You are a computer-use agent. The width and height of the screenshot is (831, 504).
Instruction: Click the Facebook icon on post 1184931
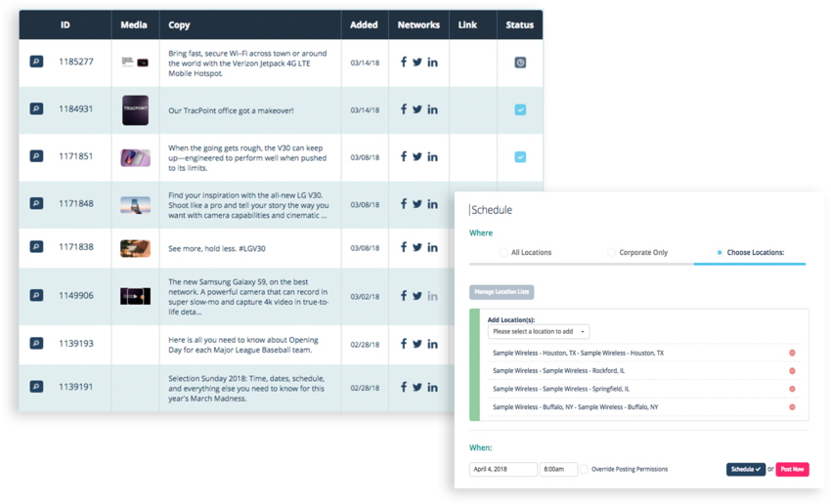(x=403, y=109)
